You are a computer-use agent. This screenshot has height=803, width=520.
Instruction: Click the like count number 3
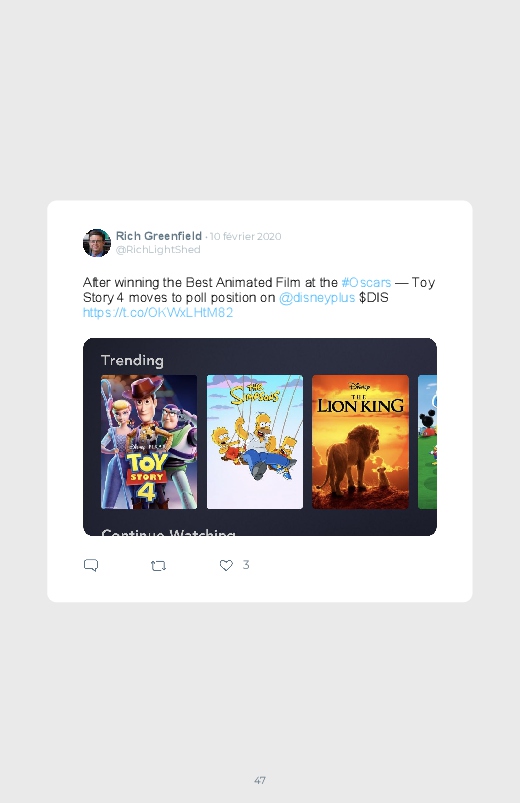click(x=246, y=565)
